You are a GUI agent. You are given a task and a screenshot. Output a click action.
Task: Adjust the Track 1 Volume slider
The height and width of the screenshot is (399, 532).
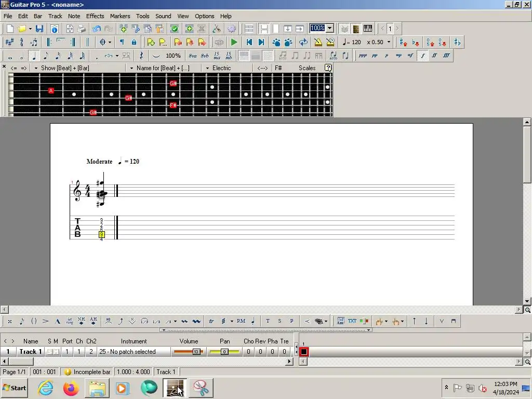click(188, 352)
